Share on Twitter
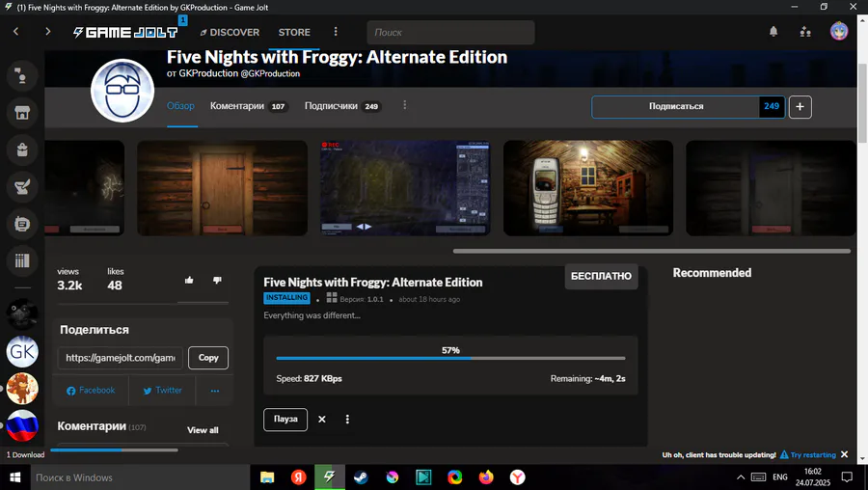 click(162, 391)
